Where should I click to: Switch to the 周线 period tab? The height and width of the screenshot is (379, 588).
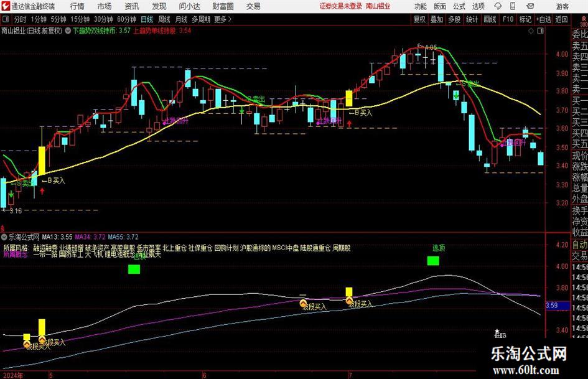tap(164, 19)
